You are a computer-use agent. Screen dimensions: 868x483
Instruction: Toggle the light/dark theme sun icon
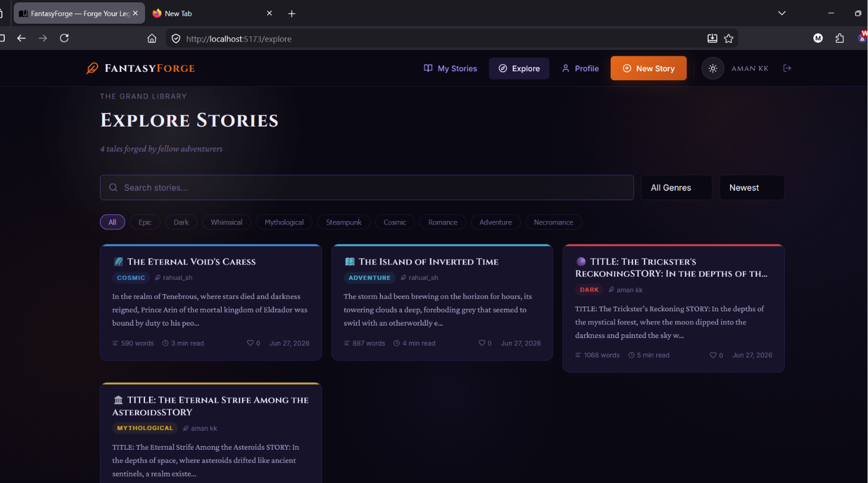(x=713, y=68)
